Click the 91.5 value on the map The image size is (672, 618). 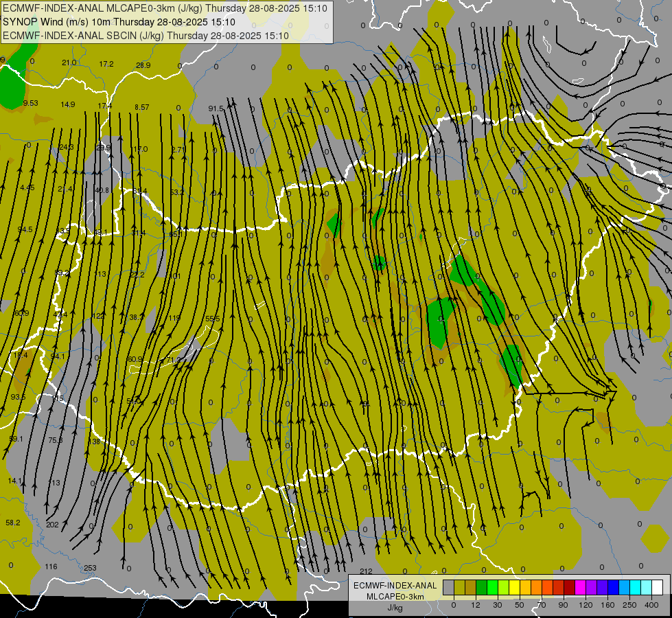point(216,108)
